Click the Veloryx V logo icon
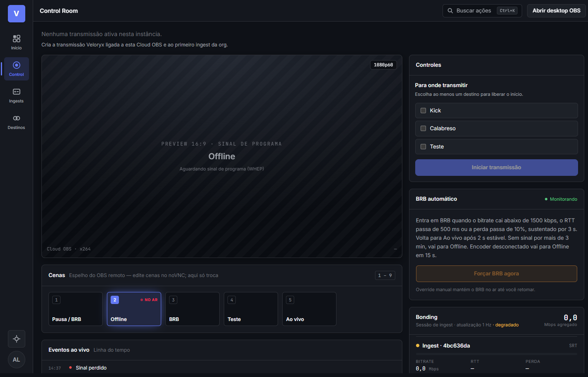This screenshot has width=588, height=377. tap(17, 14)
